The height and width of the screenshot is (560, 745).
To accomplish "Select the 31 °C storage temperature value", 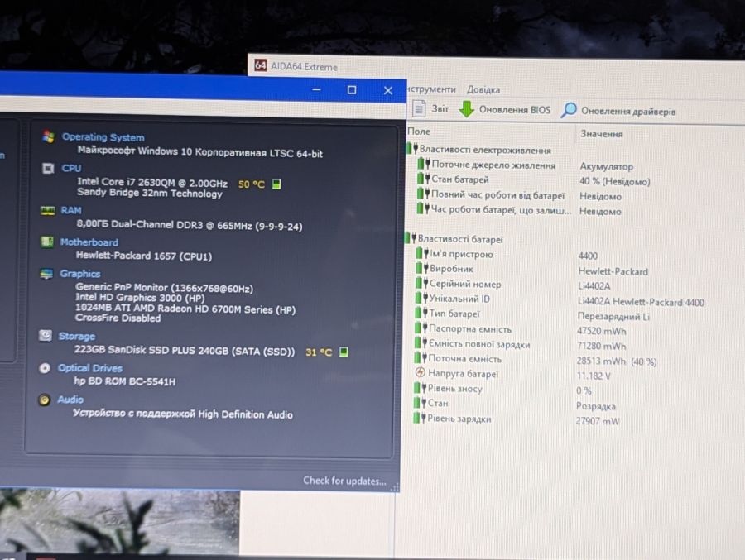I will [319, 352].
